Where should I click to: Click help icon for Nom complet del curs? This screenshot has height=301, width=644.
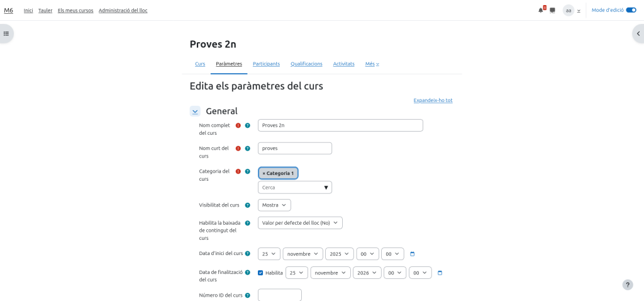[x=247, y=125]
